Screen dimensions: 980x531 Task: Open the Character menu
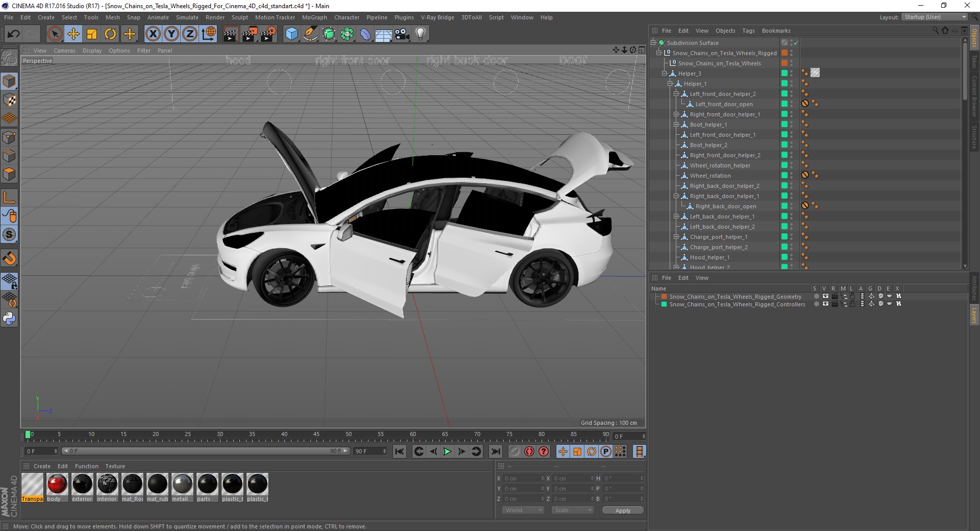pos(347,17)
